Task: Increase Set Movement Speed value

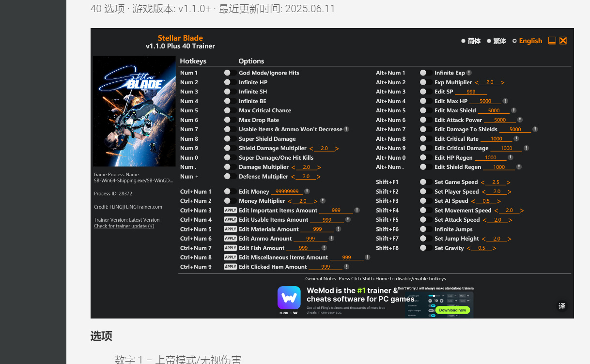Action: 522,211
